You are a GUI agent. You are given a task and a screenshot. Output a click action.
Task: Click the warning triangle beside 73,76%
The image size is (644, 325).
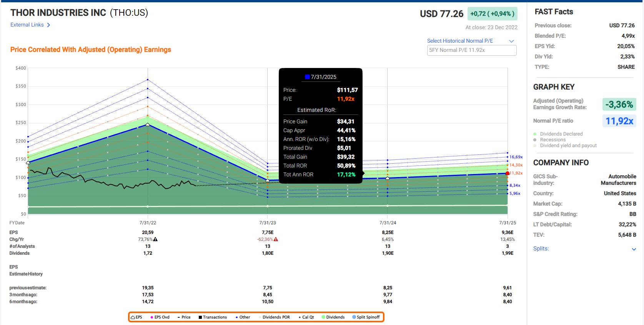point(155,239)
